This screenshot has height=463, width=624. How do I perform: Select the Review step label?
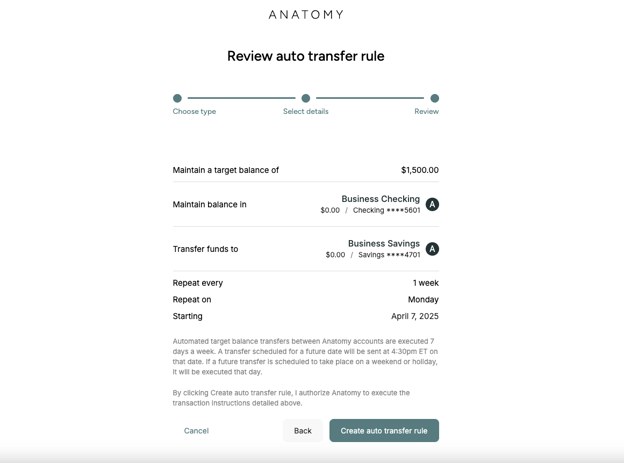tap(426, 111)
